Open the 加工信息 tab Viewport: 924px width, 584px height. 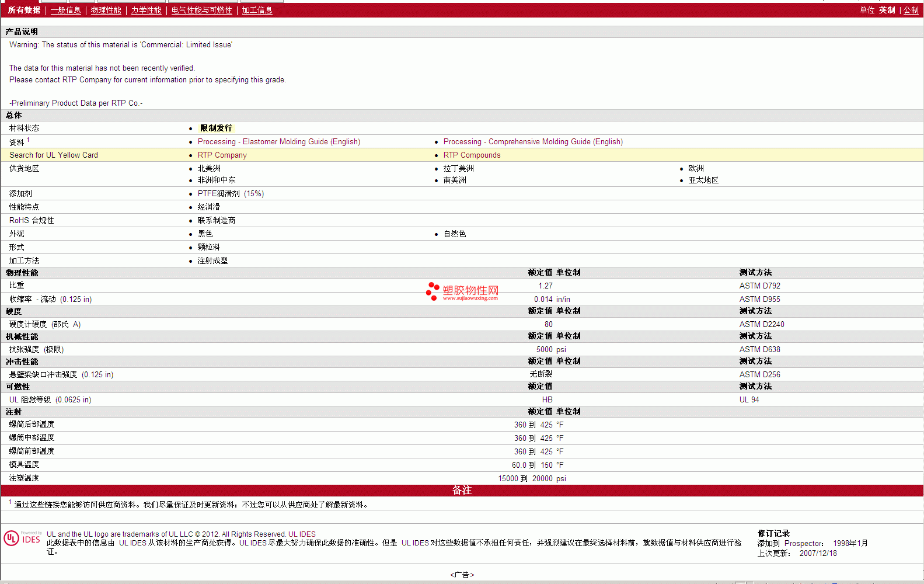point(257,11)
